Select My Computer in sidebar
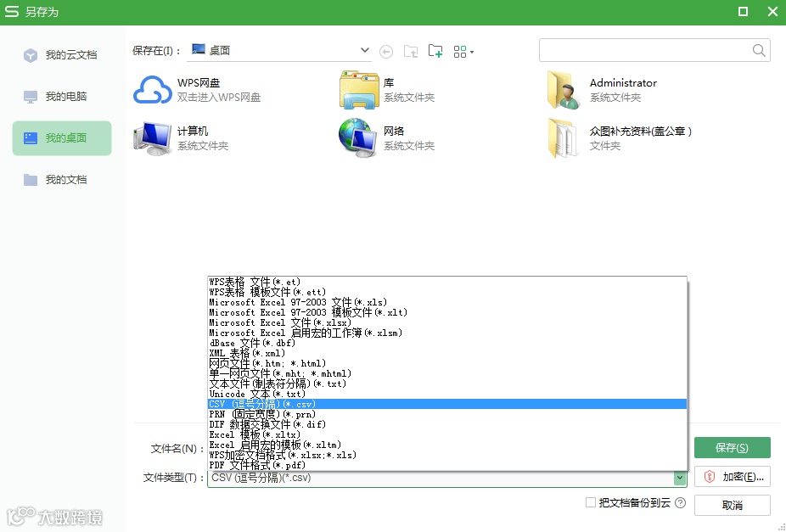The image size is (786, 532). pos(62,97)
